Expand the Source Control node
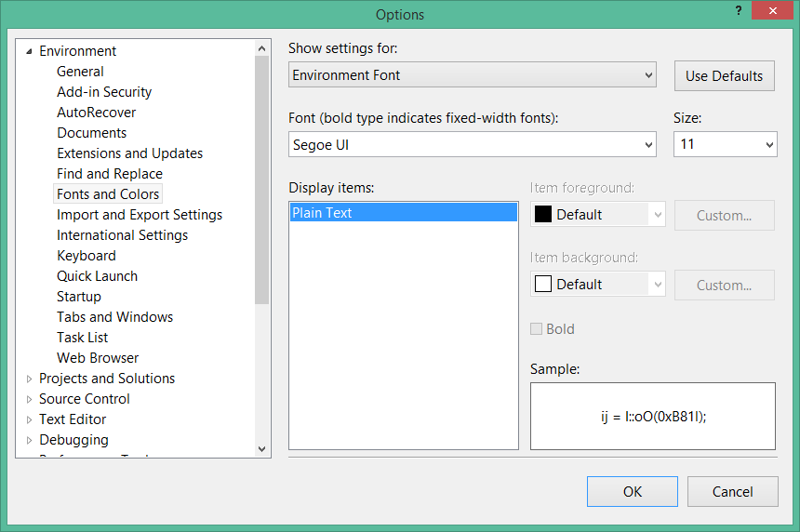This screenshot has height=532, width=800. [29, 399]
